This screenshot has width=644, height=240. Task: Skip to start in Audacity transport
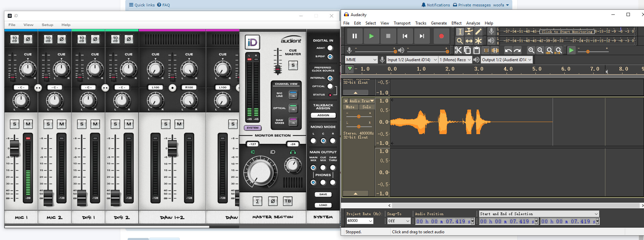pos(405,36)
